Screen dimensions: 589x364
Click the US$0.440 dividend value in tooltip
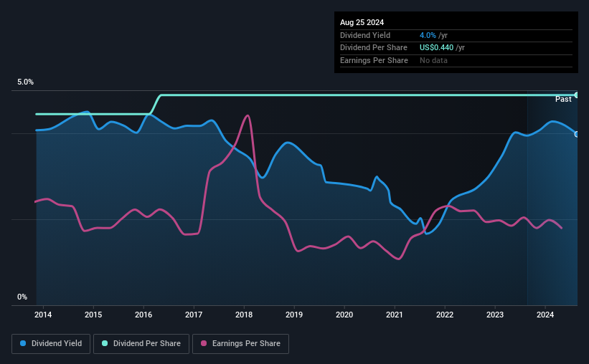point(436,48)
